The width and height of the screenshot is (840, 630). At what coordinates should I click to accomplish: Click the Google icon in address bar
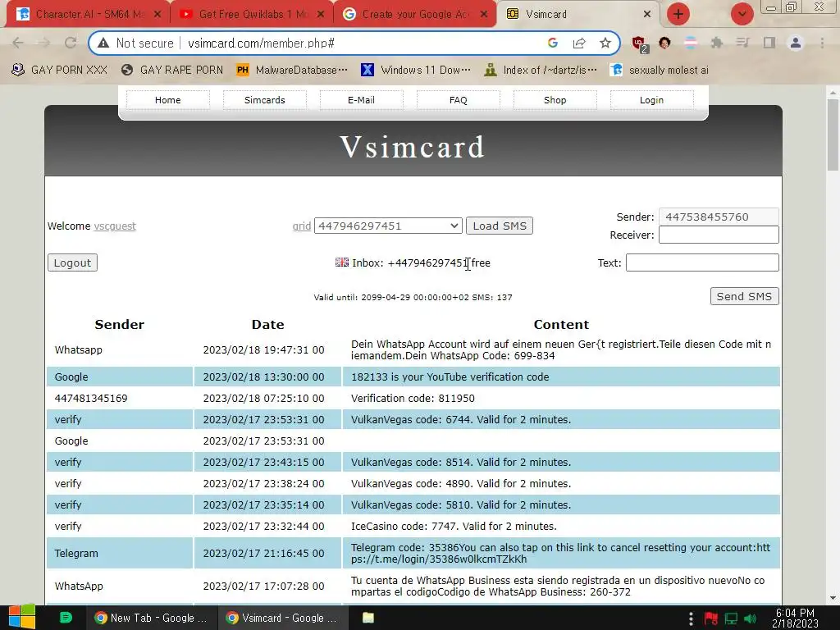click(553, 43)
